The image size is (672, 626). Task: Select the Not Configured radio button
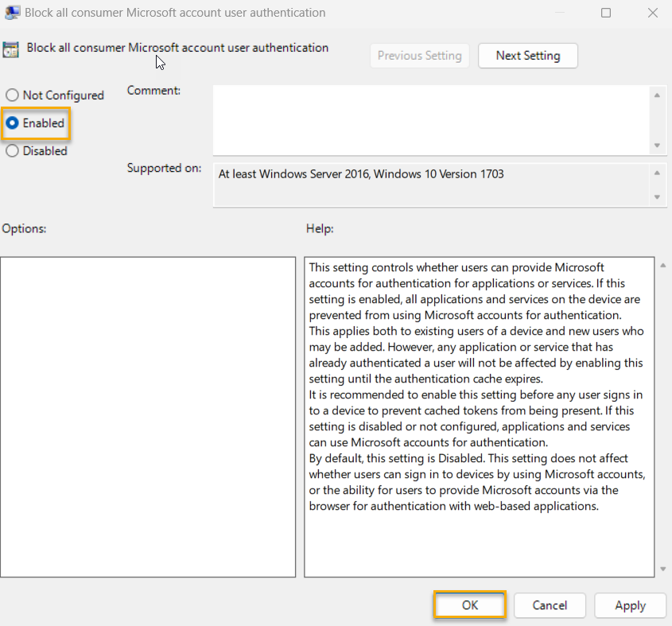pos(12,95)
